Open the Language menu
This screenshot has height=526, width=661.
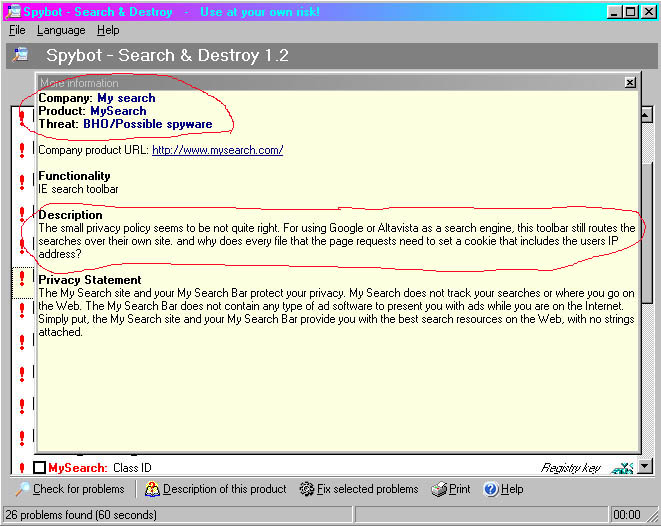(61, 31)
